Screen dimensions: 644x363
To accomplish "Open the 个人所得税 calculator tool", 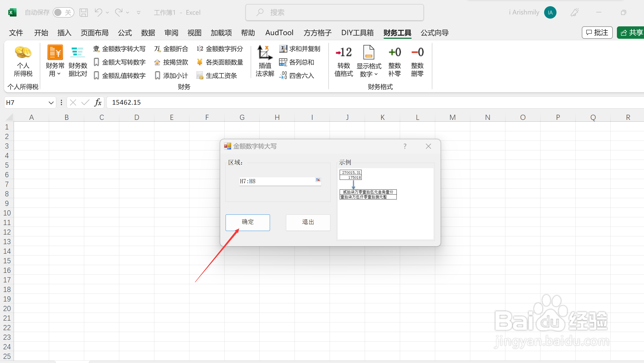I will point(23,61).
